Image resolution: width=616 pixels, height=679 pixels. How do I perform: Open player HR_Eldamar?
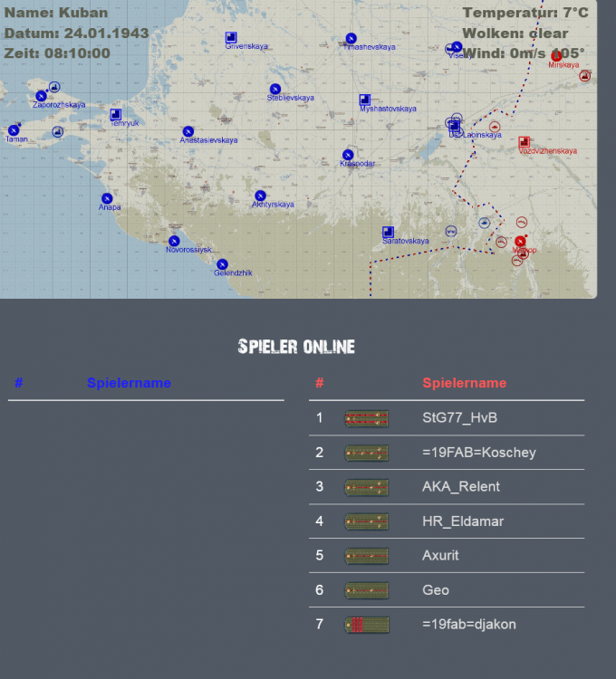pyautogui.click(x=463, y=521)
